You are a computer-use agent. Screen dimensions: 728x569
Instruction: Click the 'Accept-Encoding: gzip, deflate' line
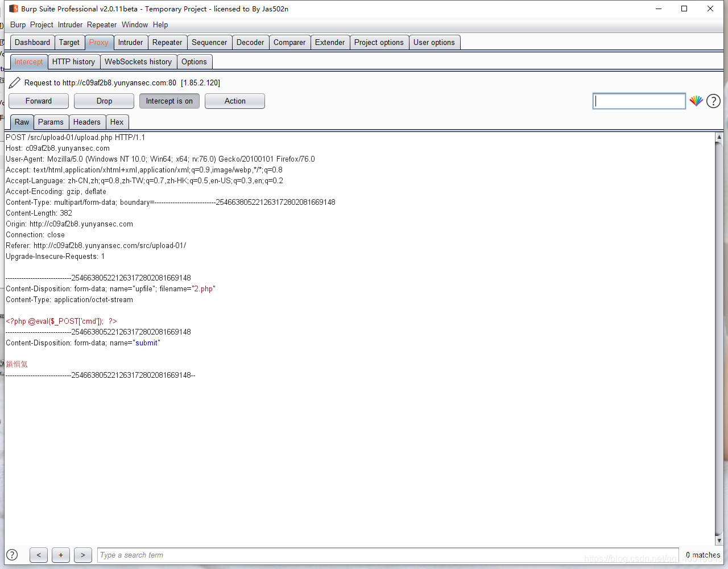[x=56, y=192]
